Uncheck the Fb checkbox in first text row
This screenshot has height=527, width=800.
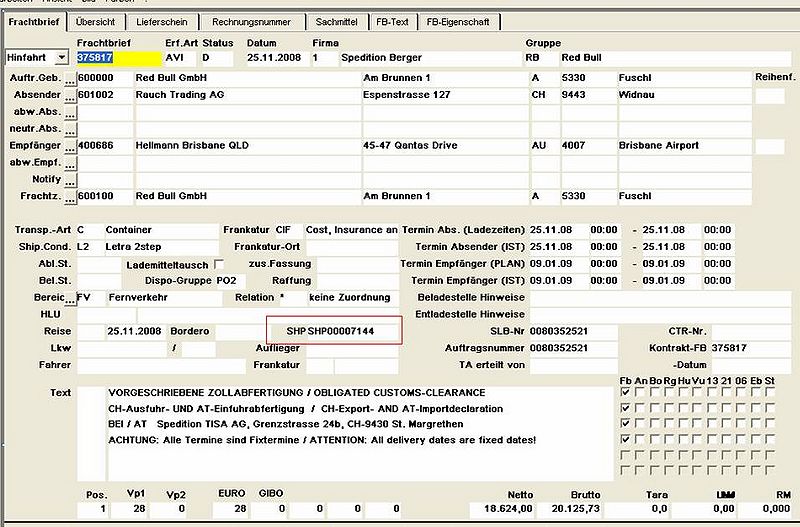point(625,392)
